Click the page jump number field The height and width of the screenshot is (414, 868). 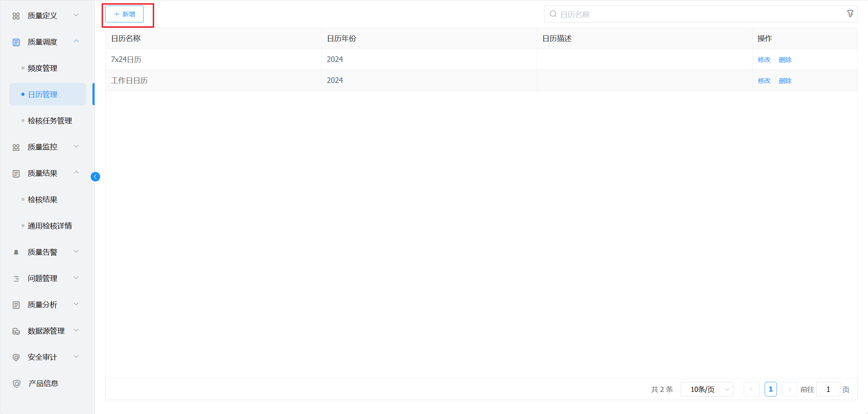tap(828, 389)
